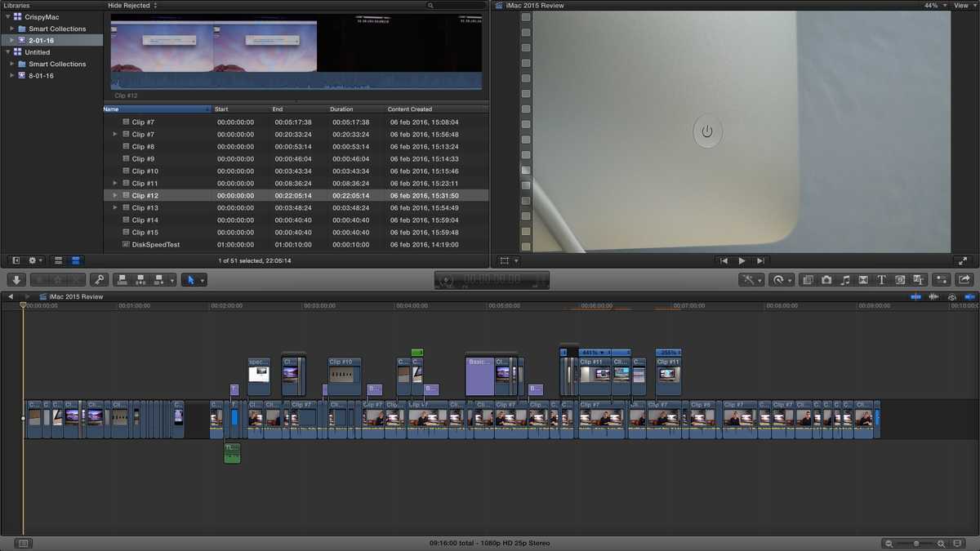Insert the selected clip into the storyline
The height and width of the screenshot is (551, 980).
tap(140, 280)
